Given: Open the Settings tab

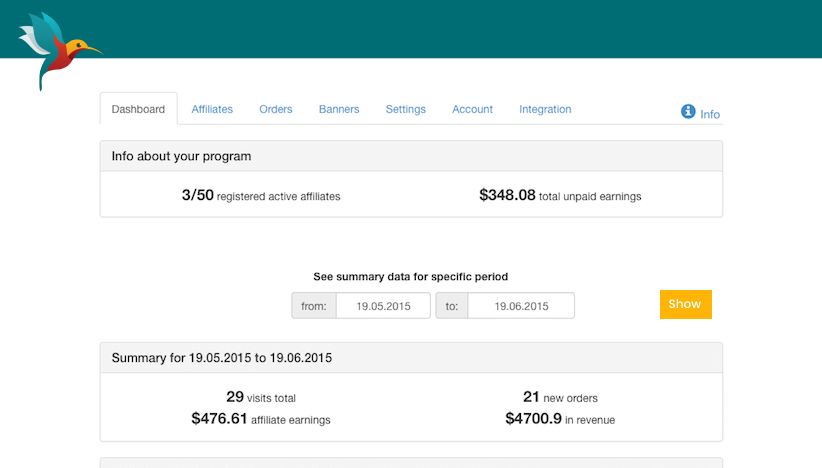Looking at the screenshot, I should (405, 109).
